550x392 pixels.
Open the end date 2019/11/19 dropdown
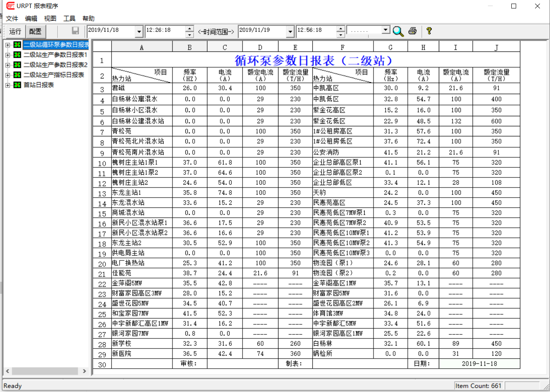tap(290, 31)
